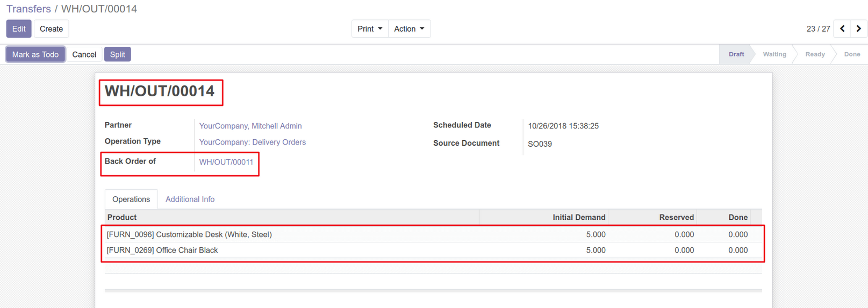Open the Transfers breadcrumb link
Screen dimensions: 868x308
28,9
